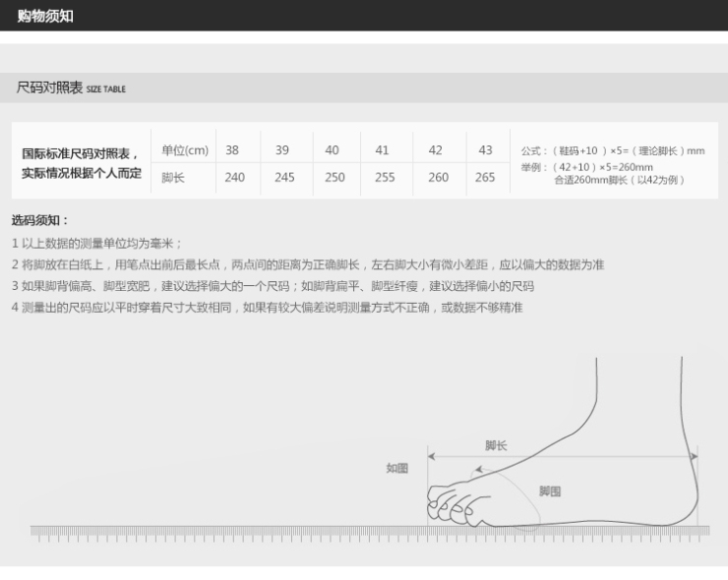Screen dimensions: 728x580
Task: Click foot length value 260 in table
Action: [x=438, y=177]
